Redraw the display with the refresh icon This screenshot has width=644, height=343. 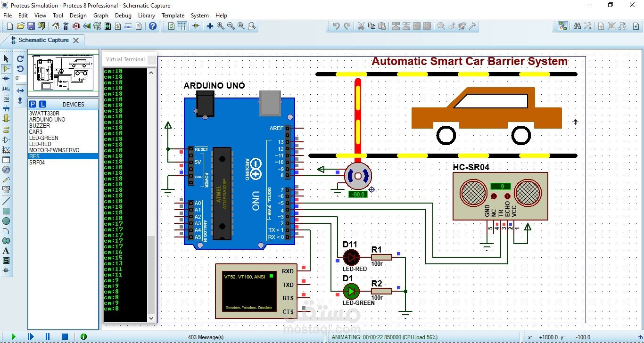coord(171,26)
